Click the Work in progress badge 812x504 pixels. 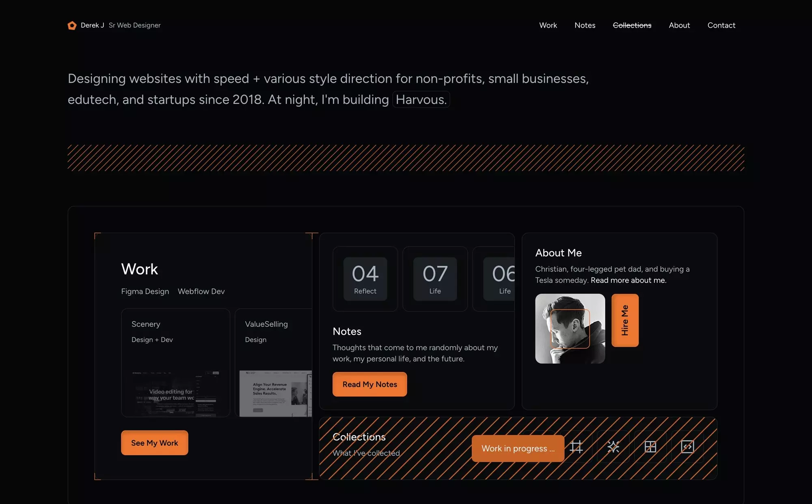tap(518, 448)
